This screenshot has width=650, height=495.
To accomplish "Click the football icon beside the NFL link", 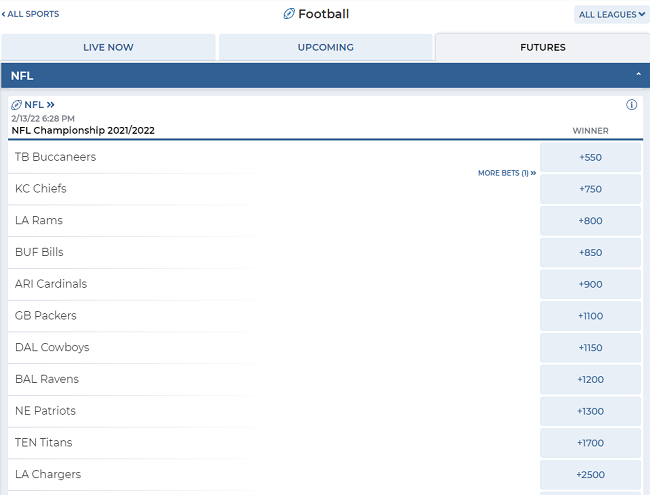I will coord(17,104).
